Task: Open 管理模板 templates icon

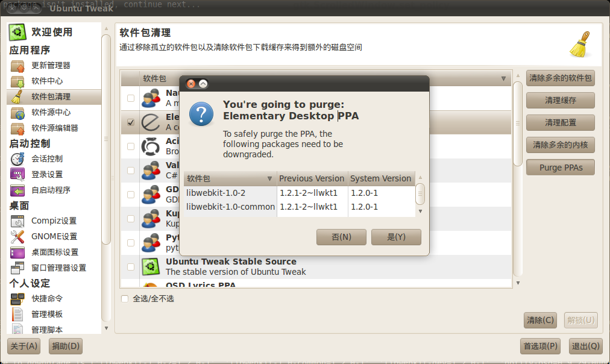Action: 17,314
